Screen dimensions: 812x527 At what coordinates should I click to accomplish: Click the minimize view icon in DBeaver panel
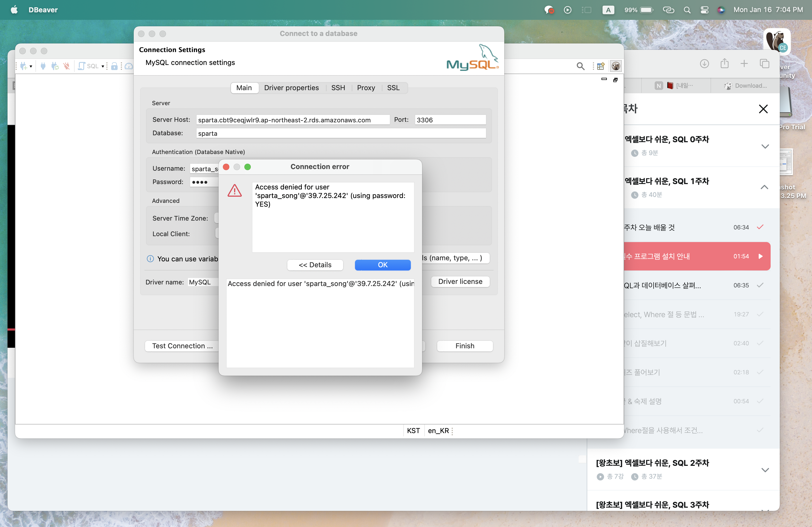604,79
